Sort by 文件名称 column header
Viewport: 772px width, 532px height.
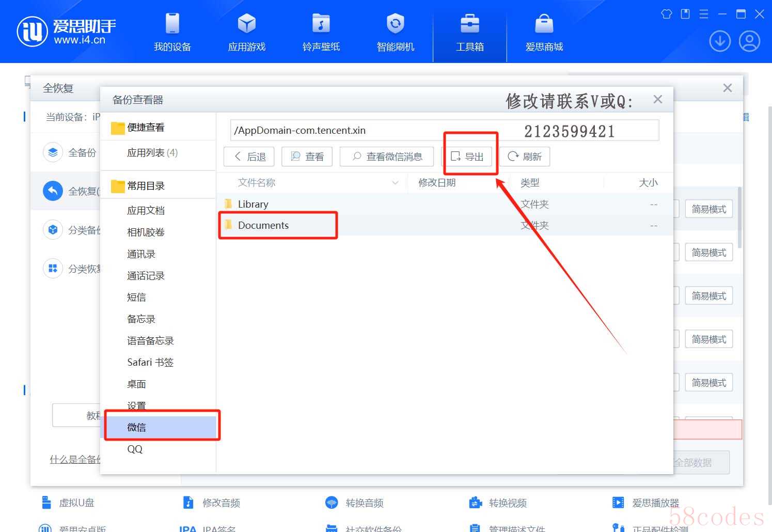(257, 183)
